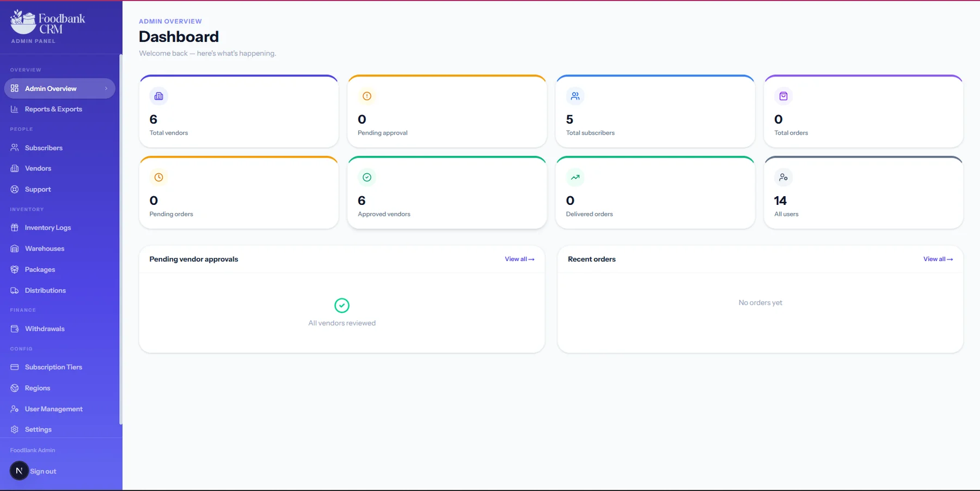This screenshot has width=980, height=491.
Task: Click the sidebar vertical scrollbar
Action: point(121,240)
